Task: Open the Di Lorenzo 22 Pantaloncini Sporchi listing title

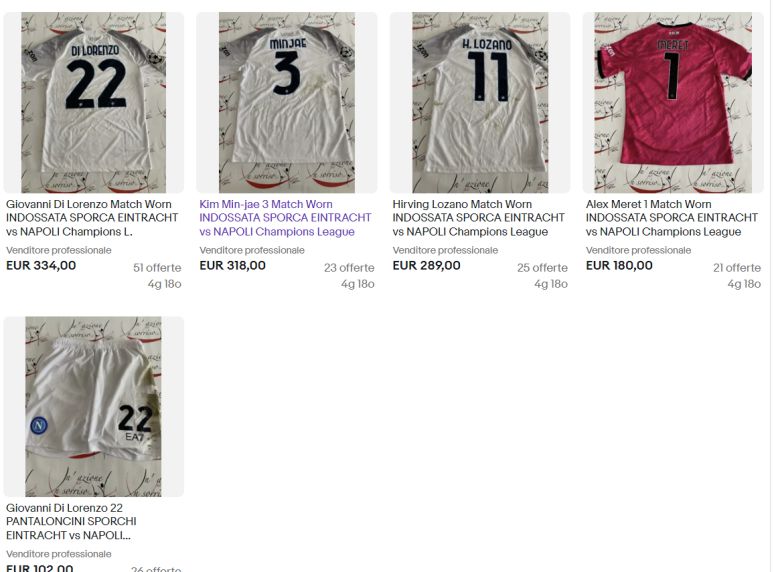Action: [71, 521]
